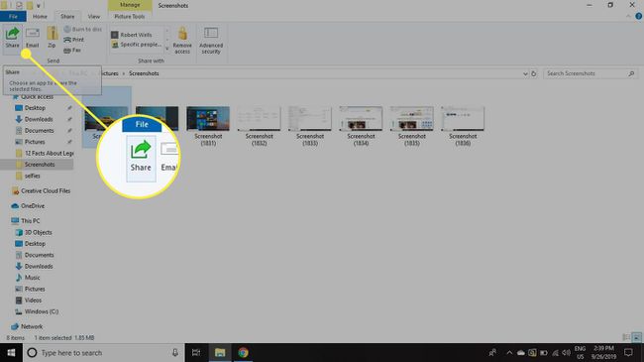The height and width of the screenshot is (362, 644).
Task: Refresh the Screenshots folder view
Action: pyautogui.click(x=534, y=73)
